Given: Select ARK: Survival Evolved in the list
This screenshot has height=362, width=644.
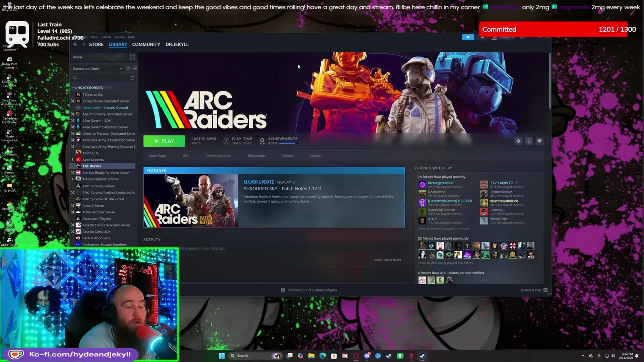Looking at the screenshot, I should coord(99,186).
